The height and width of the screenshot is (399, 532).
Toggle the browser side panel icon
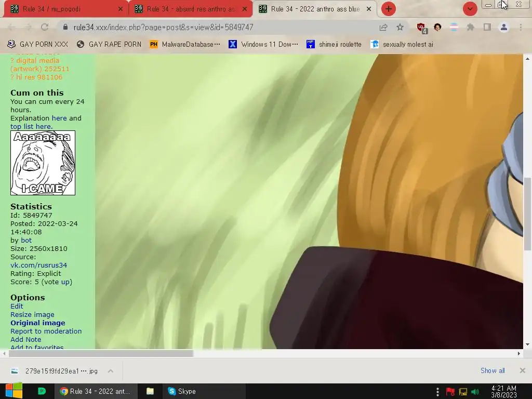point(487,27)
